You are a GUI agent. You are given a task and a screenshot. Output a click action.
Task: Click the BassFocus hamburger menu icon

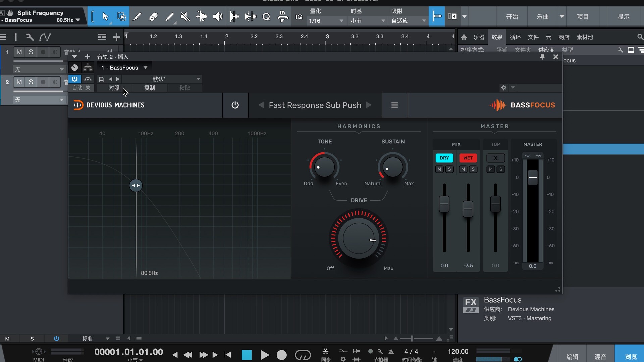[x=394, y=105]
